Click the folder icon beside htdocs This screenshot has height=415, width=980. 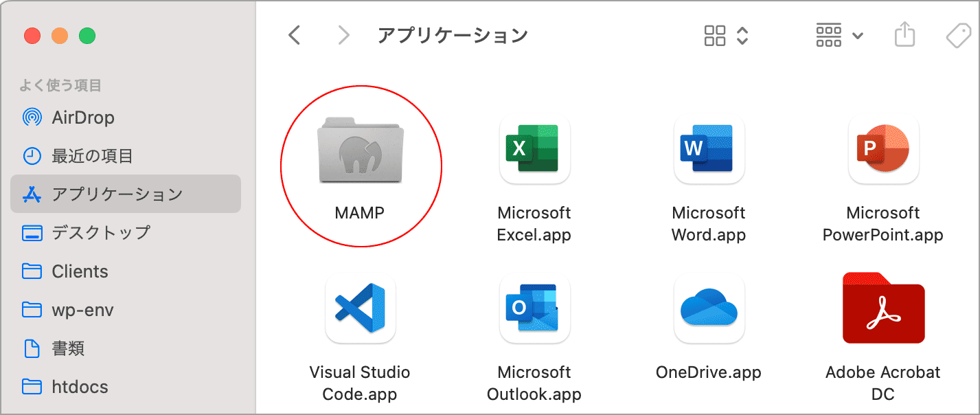coord(32,387)
